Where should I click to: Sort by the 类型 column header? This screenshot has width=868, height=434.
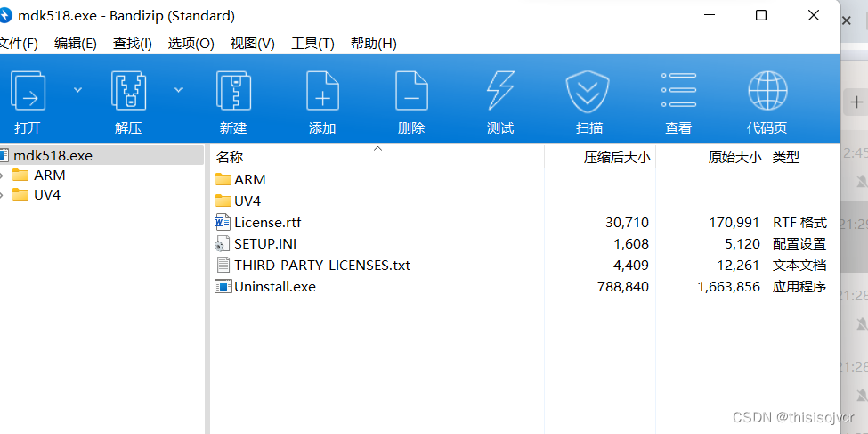pos(787,158)
